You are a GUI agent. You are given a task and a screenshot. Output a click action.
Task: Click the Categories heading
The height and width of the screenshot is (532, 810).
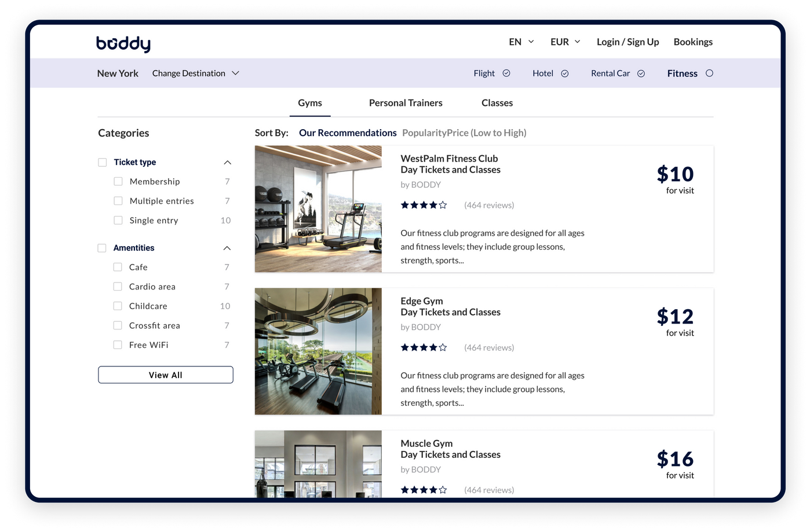(x=123, y=133)
